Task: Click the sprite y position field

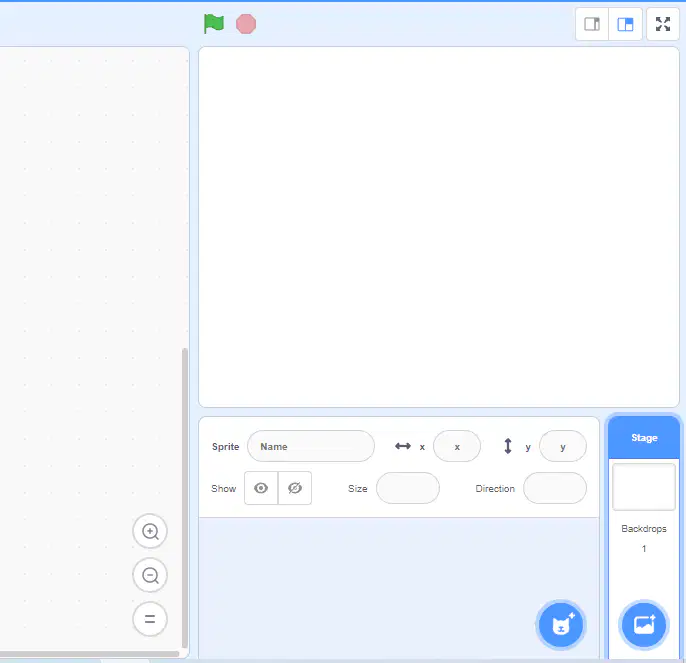Action: (x=563, y=446)
